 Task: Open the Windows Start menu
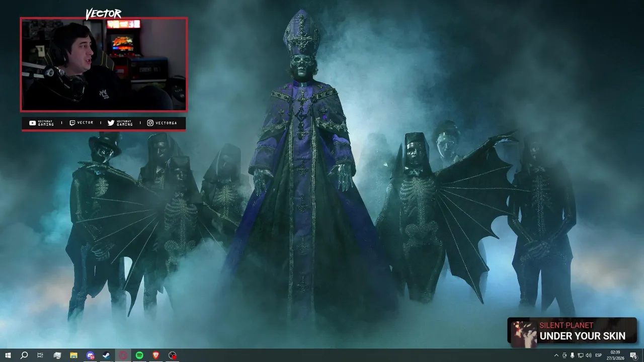[x=8, y=355]
